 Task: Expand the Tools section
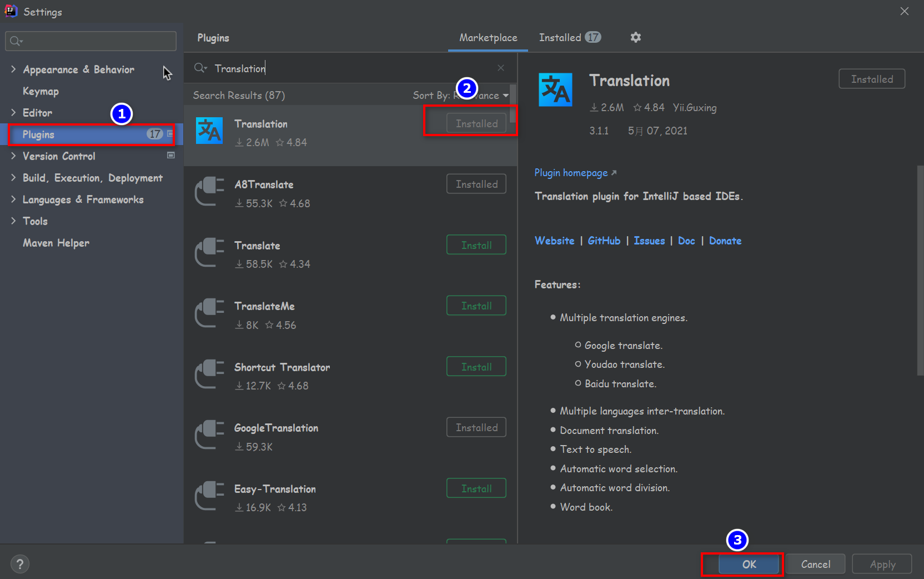[x=13, y=221]
